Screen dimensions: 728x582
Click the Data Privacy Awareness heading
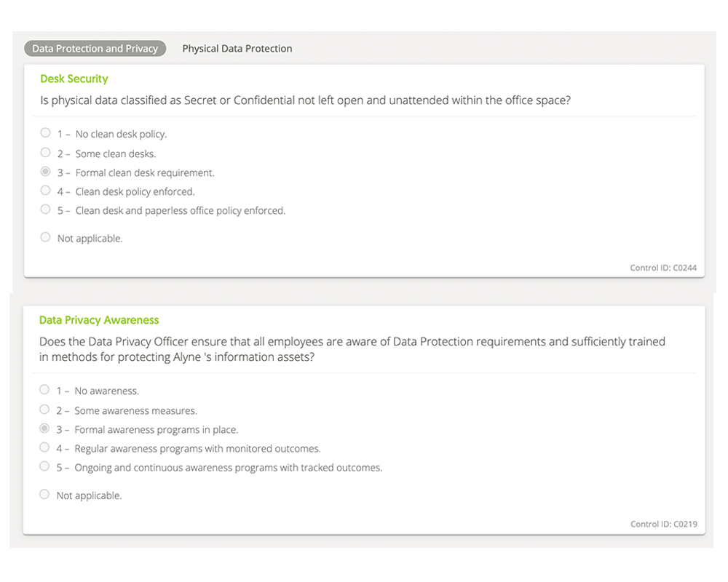99,320
